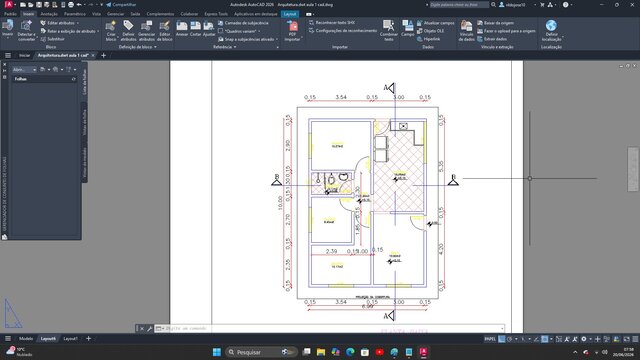Switch to Layout1 tab at bottom

point(70,338)
